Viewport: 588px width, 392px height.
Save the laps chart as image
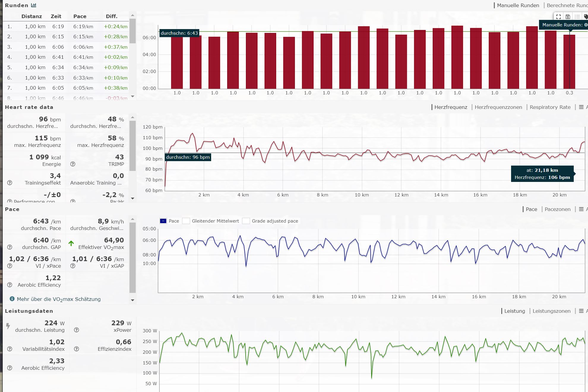coord(568,17)
